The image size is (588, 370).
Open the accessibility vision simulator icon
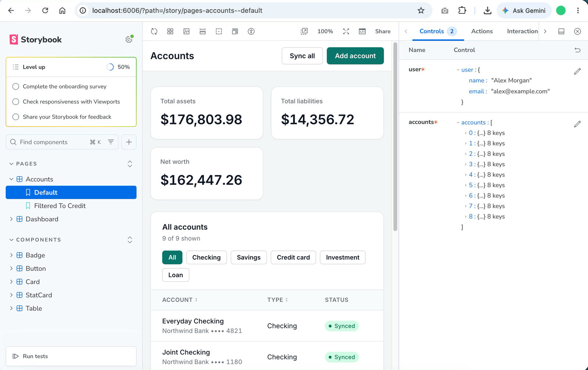[251, 32]
